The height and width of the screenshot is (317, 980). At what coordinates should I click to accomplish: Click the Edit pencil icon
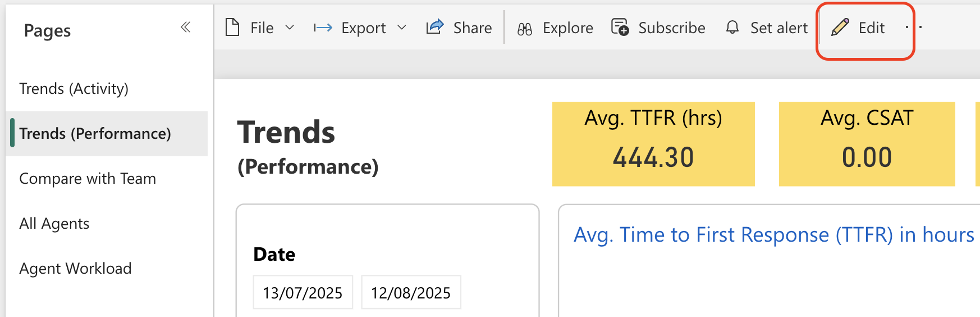[x=840, y=27]
